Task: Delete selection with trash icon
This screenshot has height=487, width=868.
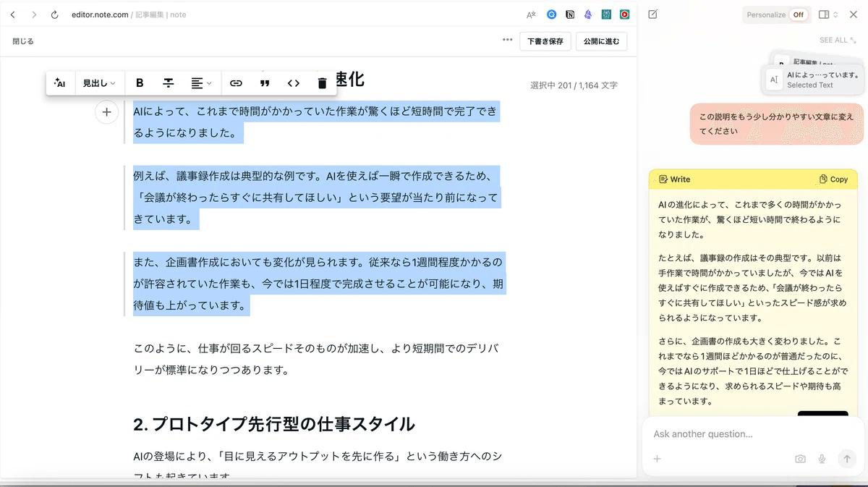Action: click(323, 83)
